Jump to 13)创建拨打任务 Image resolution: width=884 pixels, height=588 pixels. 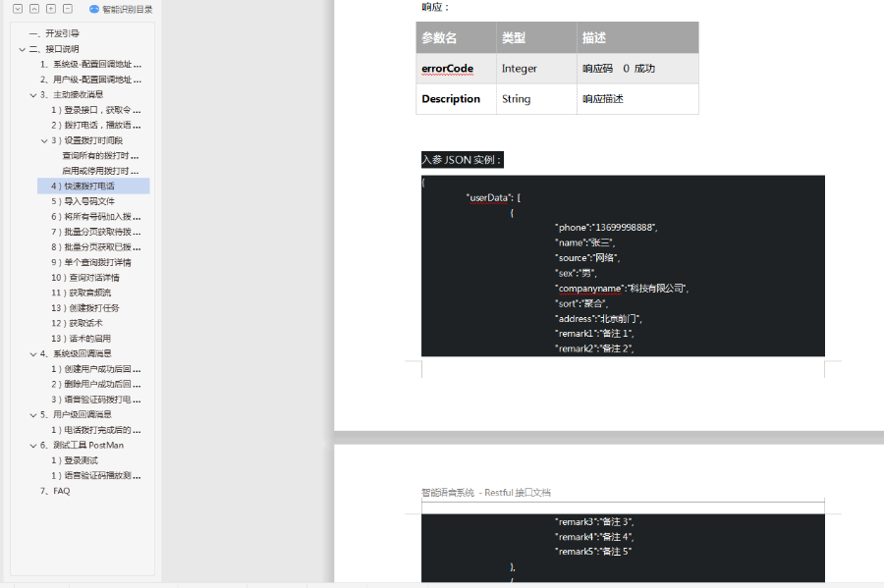tap(85, 307)
